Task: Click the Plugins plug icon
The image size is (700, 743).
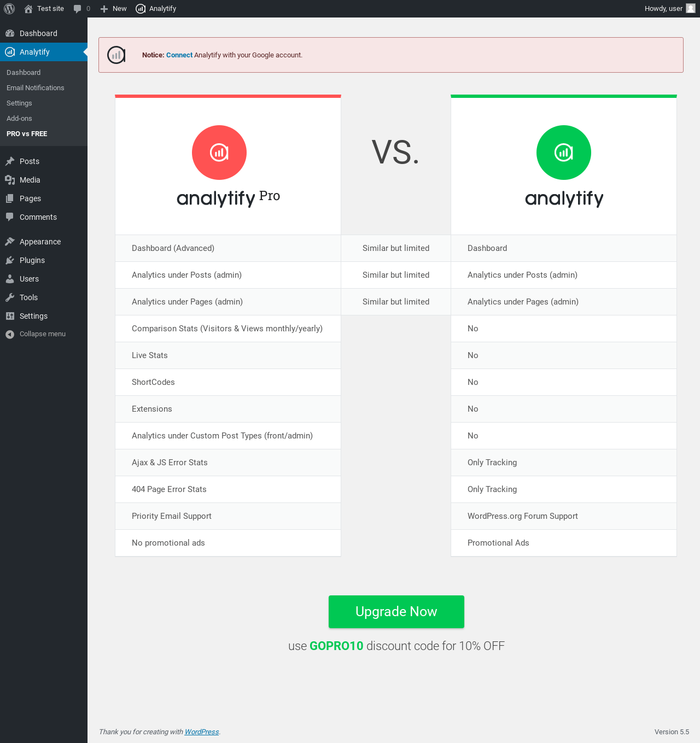Action: 10,260
